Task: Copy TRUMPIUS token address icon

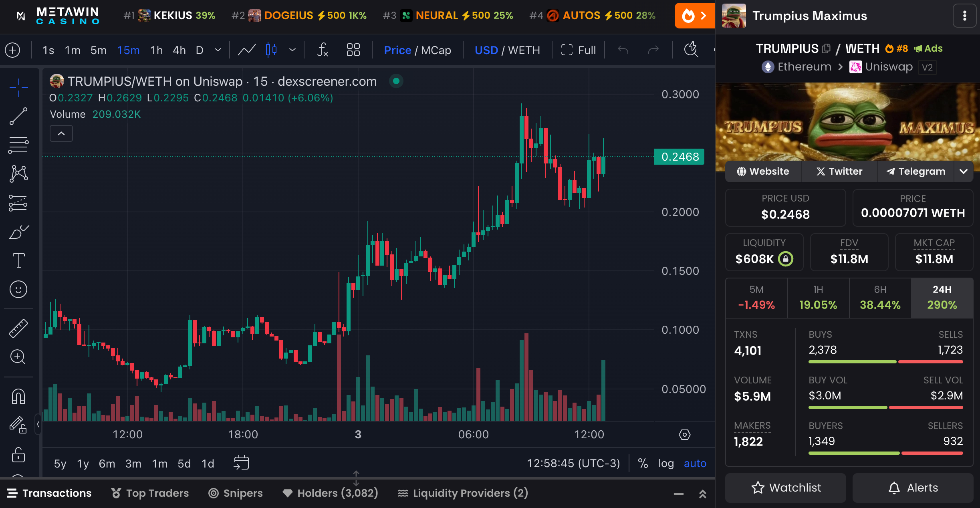Action: coord(826,48)
